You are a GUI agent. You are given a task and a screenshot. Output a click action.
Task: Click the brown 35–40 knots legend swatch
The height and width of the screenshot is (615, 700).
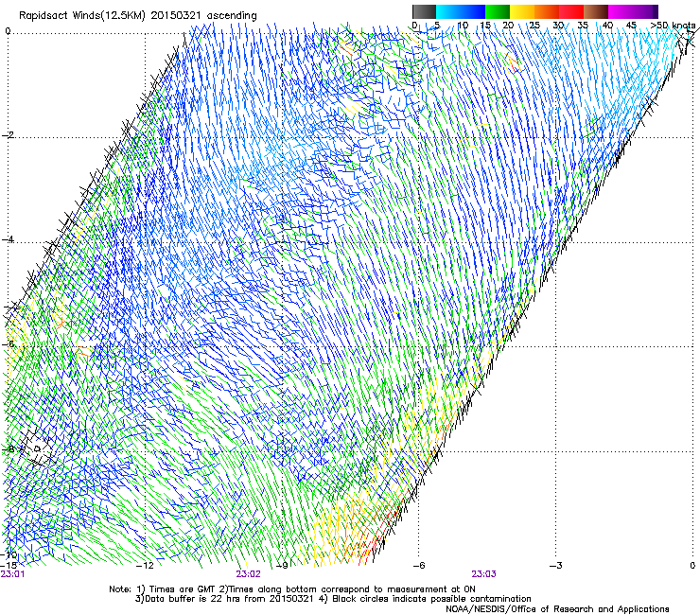596,11
